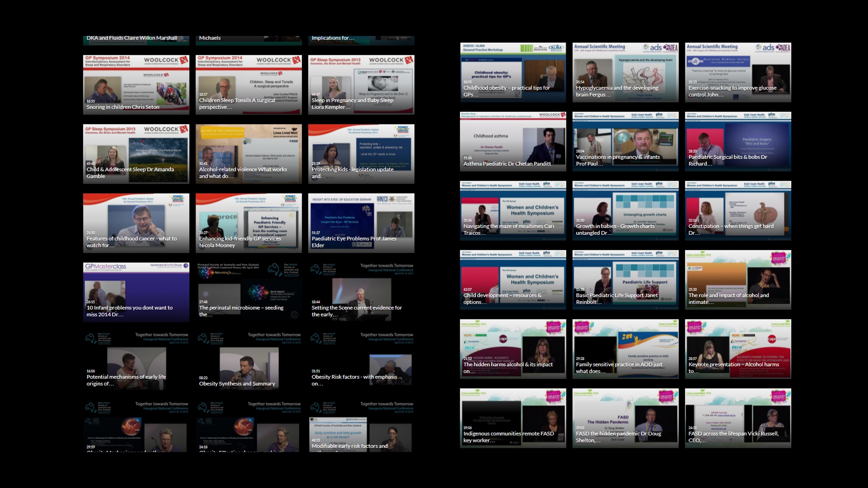Play 'Keynote presentation – Alcohol harms to' video

pos(738,349)
